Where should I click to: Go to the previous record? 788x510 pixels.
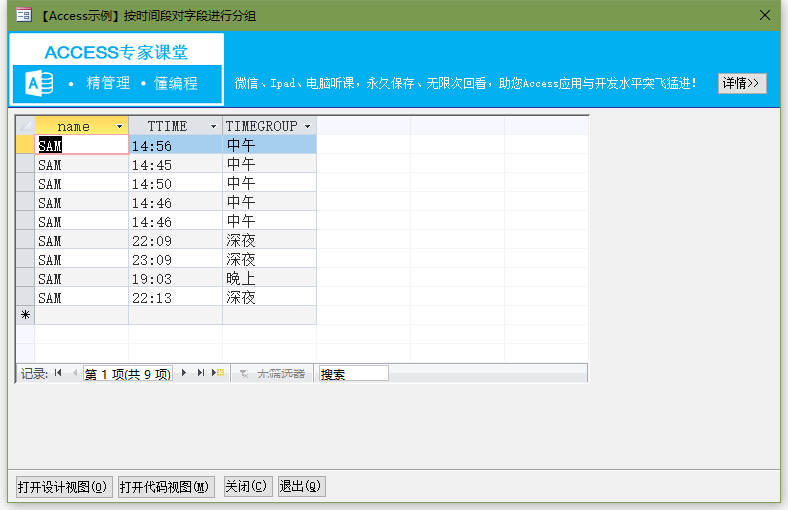point(75,373)
